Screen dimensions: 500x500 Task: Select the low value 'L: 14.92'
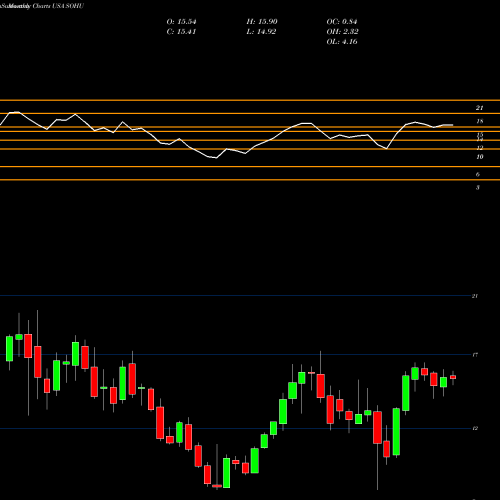click(x=261, y=32)
